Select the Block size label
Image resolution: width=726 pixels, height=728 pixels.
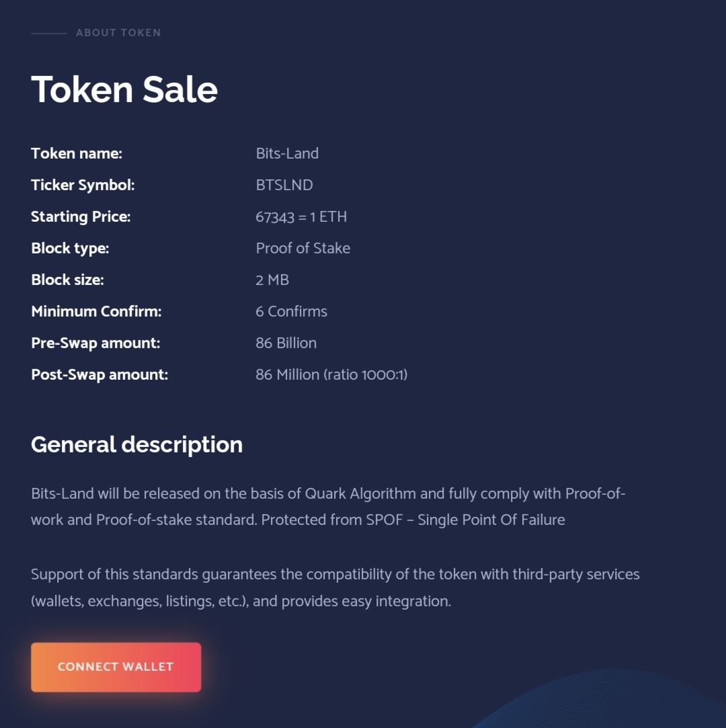point(67,280)
